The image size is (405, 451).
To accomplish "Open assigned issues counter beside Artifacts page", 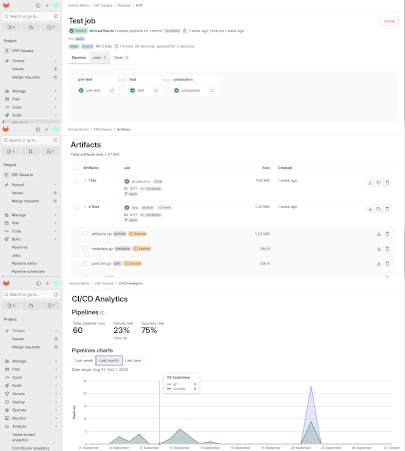I will [11, 151].
